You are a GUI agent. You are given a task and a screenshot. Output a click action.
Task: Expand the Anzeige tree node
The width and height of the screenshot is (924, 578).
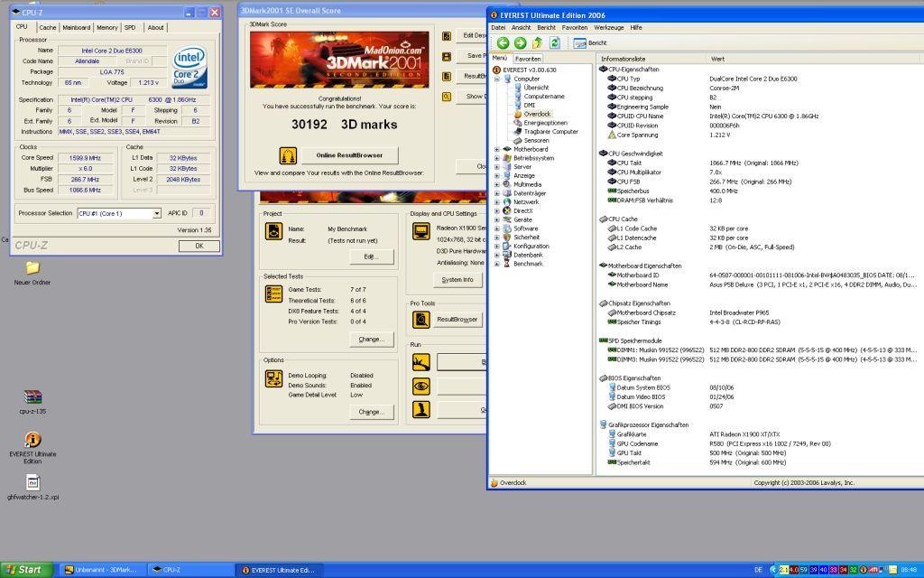point(497,176)
